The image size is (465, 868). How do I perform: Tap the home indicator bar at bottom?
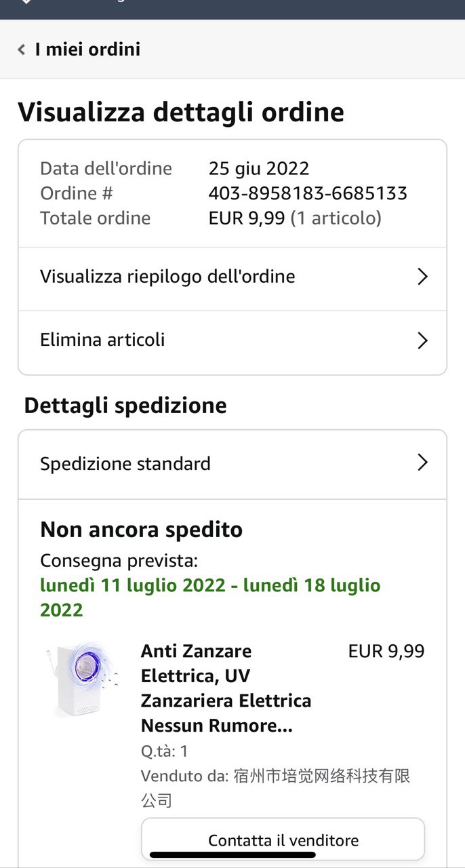pos(232,855)
